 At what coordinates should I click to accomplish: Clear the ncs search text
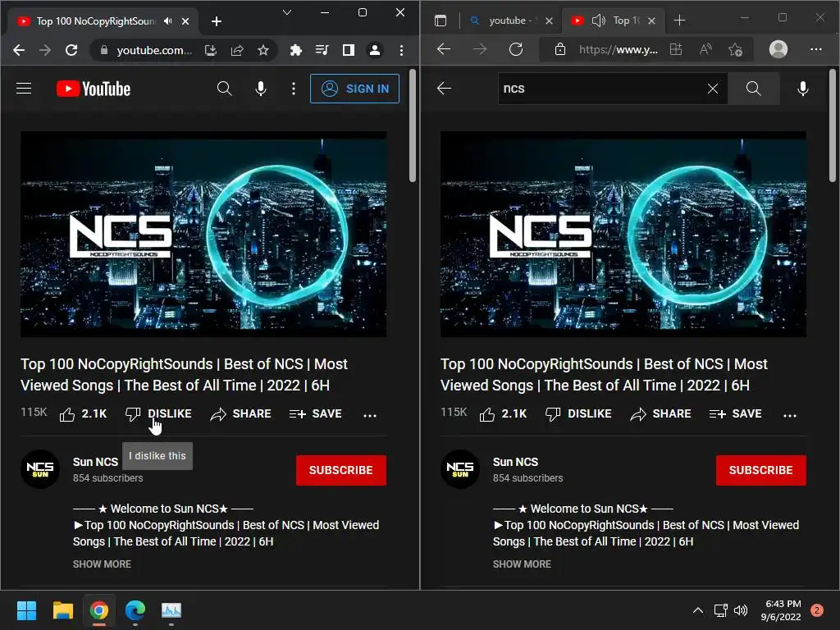(713, 89)
